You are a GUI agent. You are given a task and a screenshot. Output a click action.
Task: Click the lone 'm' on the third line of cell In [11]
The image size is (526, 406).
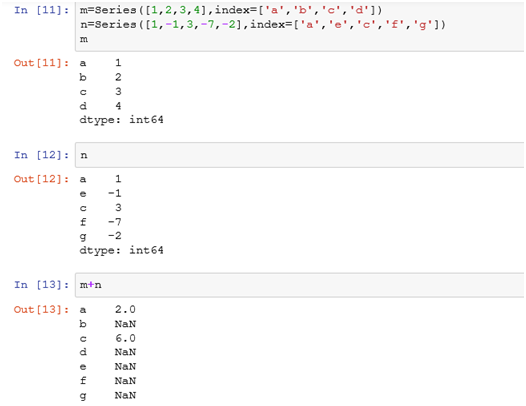coord(84,40)
